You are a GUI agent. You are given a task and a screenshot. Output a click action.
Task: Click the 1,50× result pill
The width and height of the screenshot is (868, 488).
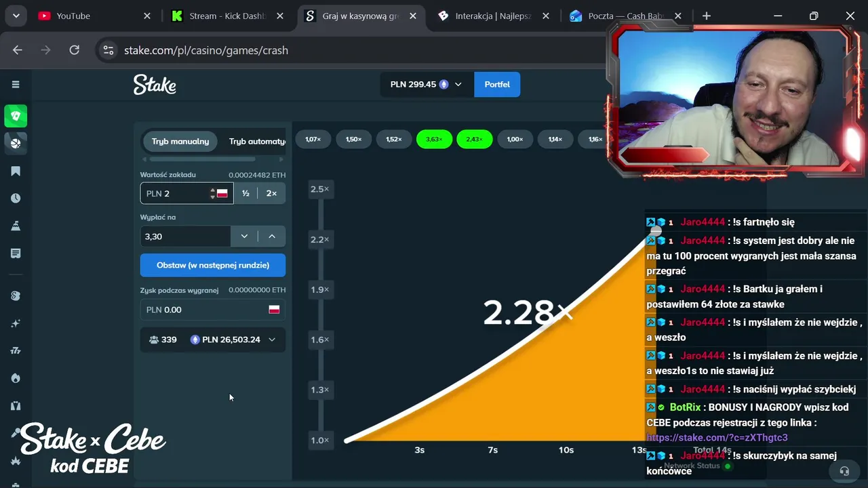[353, 139]
